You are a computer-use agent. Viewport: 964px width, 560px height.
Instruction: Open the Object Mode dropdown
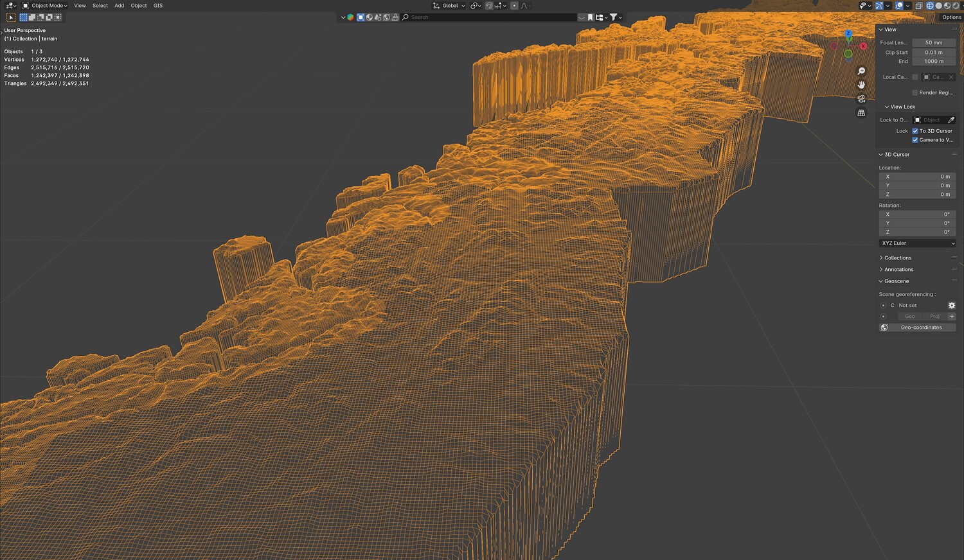coord(45,6)
